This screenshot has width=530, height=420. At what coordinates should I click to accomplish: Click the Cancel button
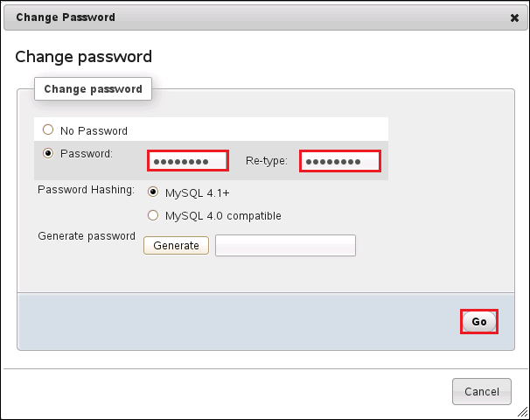[x=481, y=392]
